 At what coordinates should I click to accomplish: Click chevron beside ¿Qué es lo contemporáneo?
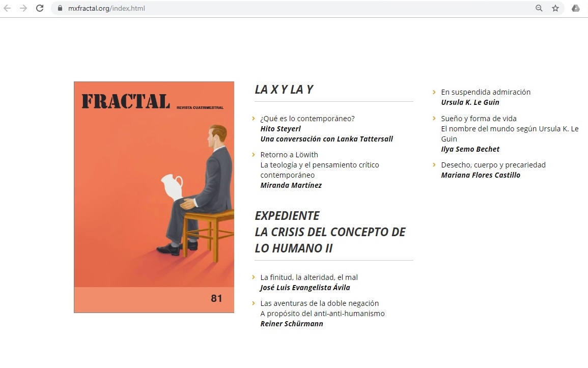pos(254,119)
